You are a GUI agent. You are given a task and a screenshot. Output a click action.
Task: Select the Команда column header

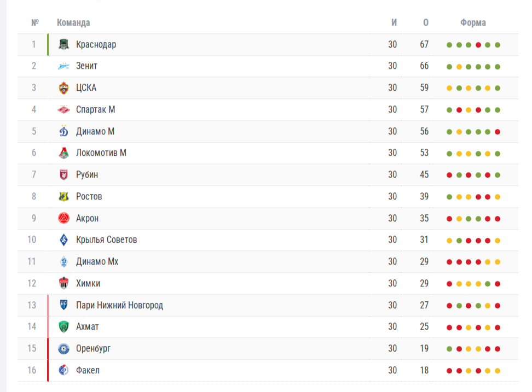pyautogui.click(x=73, y=23)
